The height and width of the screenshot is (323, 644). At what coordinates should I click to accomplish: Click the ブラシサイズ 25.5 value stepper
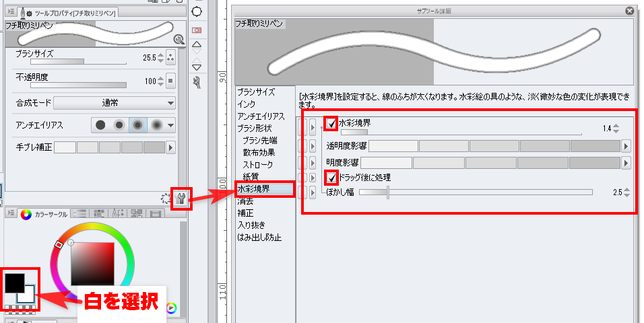tap(160, 58)
